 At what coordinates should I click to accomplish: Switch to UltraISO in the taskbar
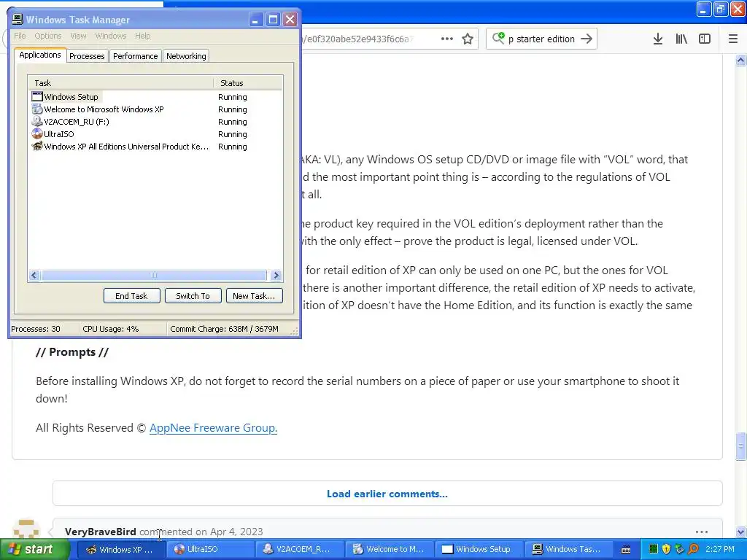210,550
